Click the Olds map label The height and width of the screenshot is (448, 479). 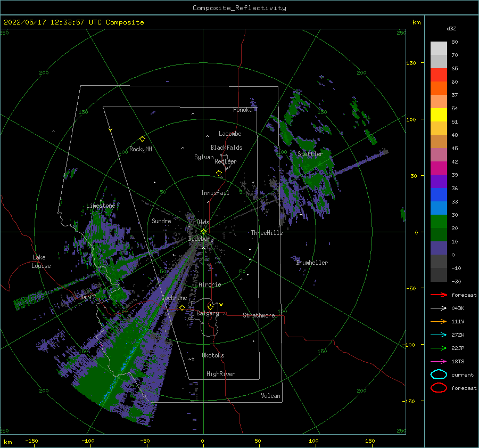(203, 222)
